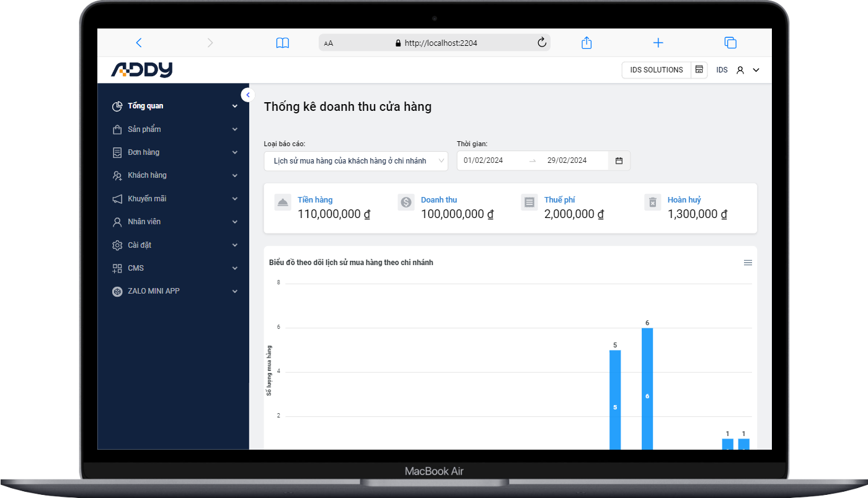Open the chart hamburger menu icon

coord(748,263)
